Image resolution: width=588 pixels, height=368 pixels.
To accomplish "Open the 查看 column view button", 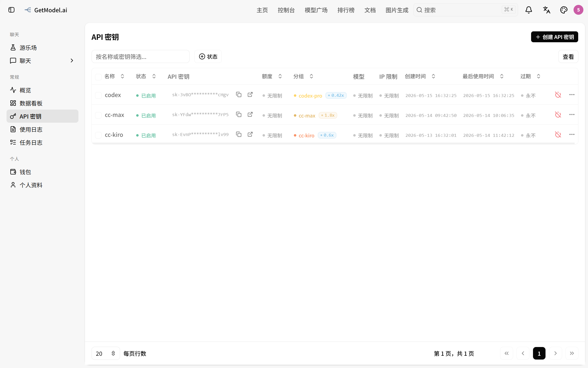I will [568, 56].
